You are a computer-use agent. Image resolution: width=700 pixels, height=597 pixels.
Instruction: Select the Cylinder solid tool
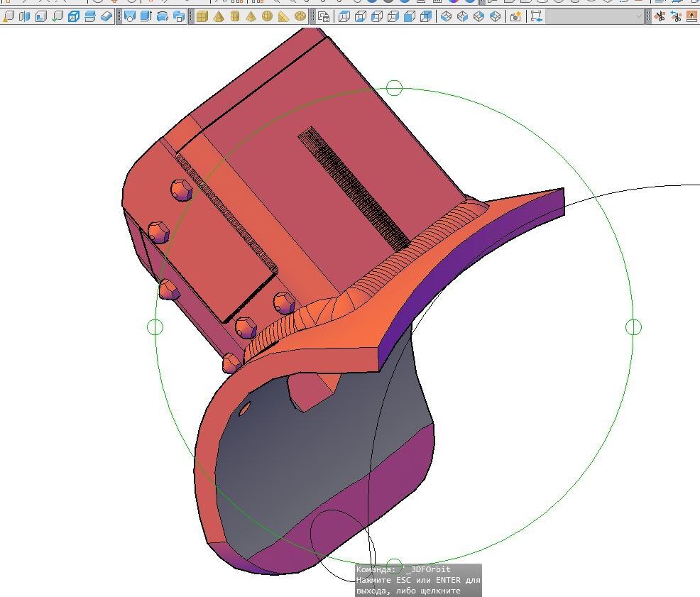click(x=235, y=16)
